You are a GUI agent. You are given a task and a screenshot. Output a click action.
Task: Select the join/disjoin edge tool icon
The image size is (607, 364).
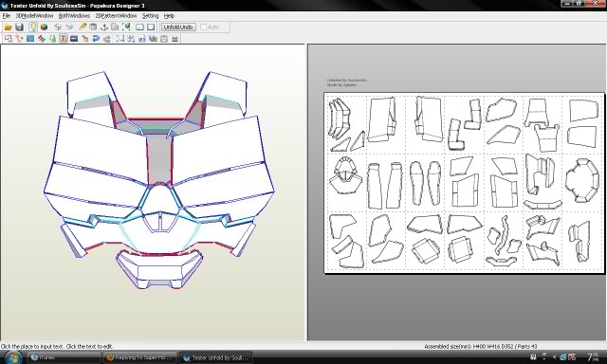[19, 38]
